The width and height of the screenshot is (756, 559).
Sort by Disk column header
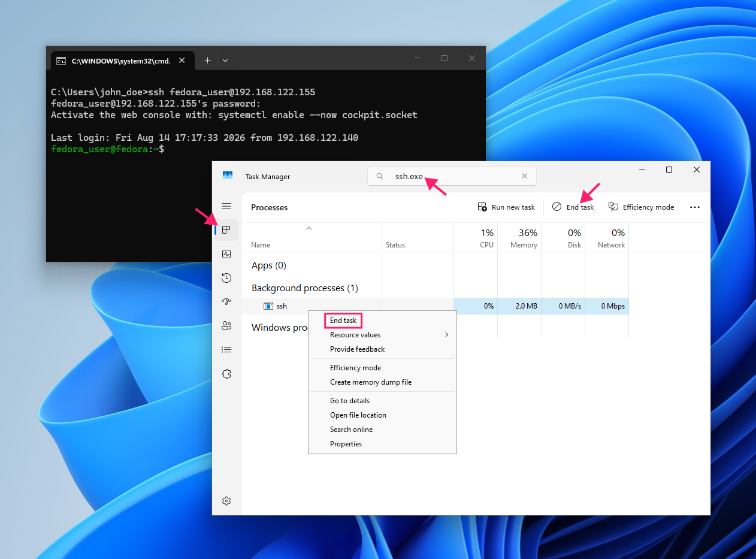(x=563, y=238)
